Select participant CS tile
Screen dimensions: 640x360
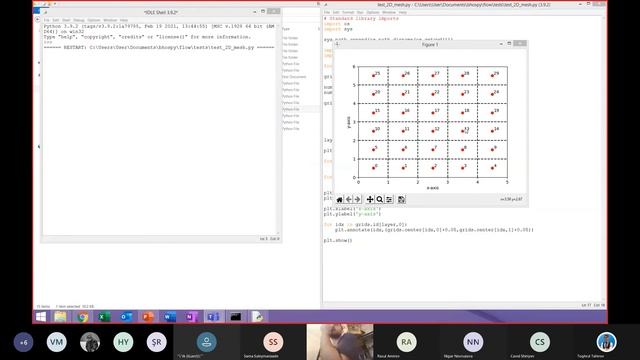point(540,342)
